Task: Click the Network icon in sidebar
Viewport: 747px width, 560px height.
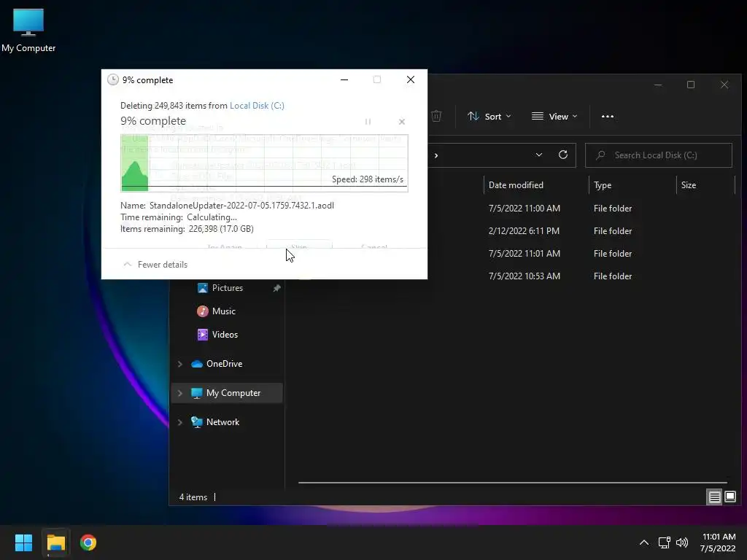Action: 197,422
